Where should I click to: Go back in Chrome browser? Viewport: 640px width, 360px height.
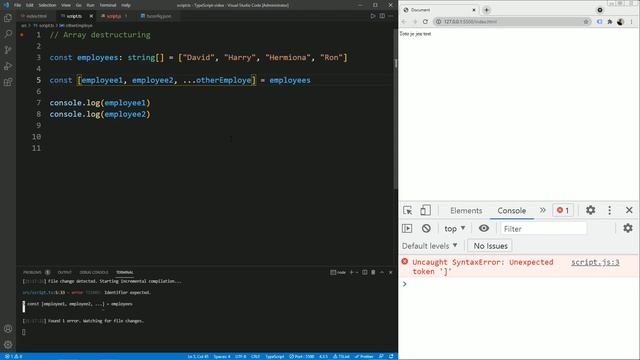pos(404,22)
